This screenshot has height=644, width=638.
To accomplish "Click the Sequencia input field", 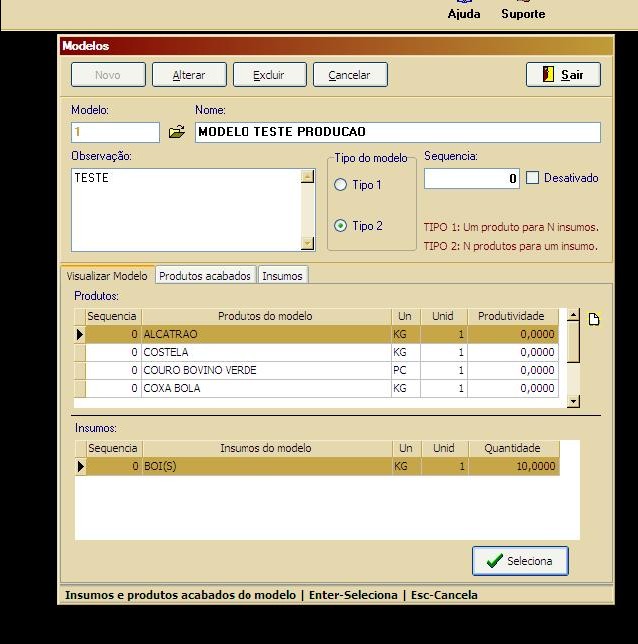I will [x=472, y=179].
